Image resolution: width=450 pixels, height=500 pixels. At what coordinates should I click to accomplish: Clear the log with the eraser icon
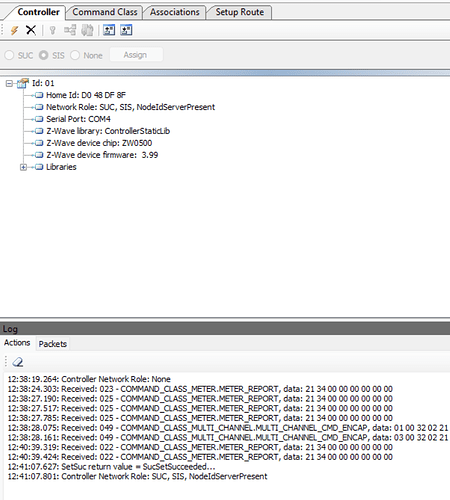[x=18, y=362]
